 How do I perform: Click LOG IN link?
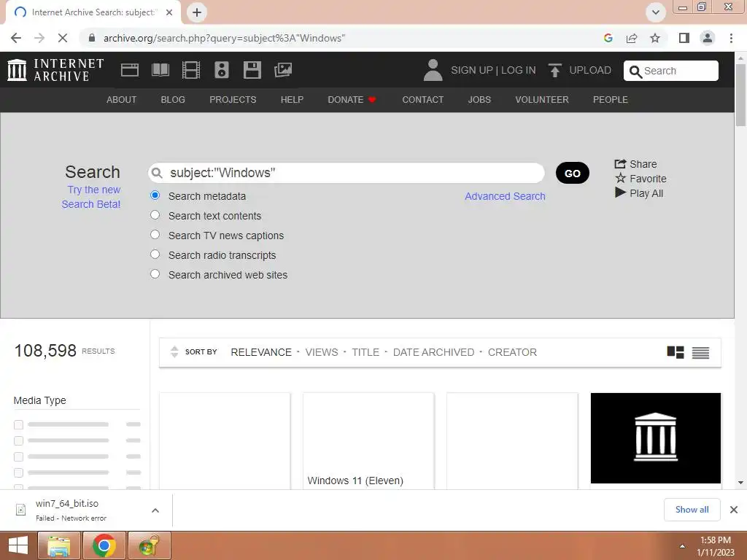click(519, 70)
